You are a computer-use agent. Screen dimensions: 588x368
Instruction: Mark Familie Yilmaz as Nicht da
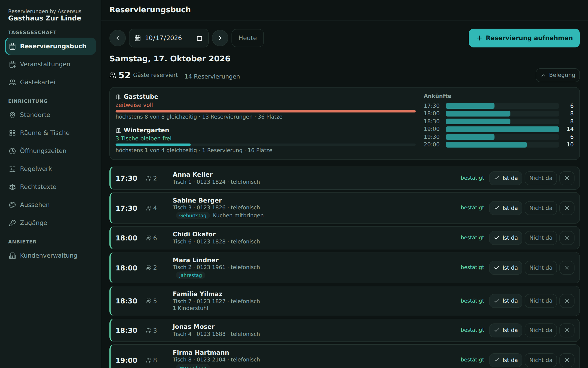point(541,301)
